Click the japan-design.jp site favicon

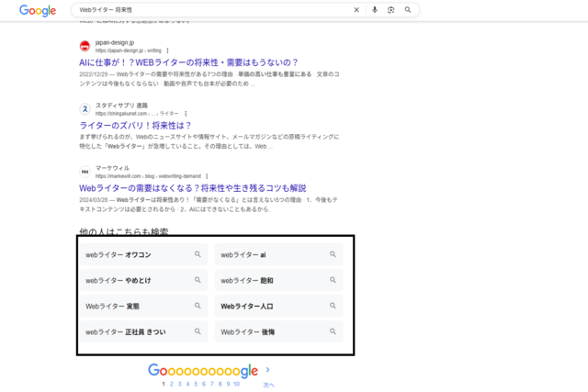pos(85,46)
